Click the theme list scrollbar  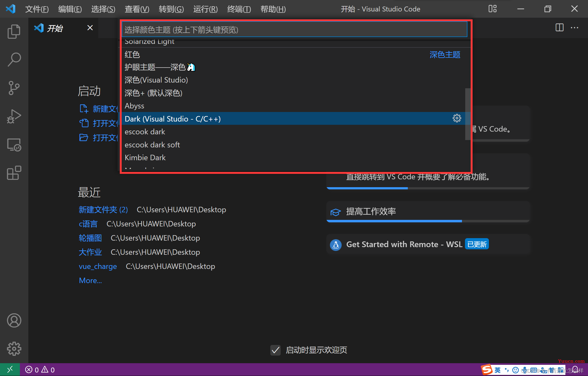click(x=467, y=114)
